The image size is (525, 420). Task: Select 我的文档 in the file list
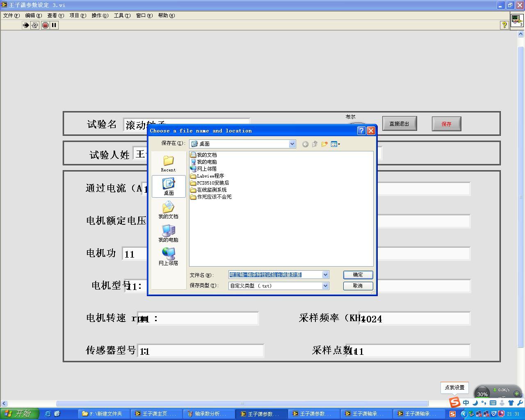tap(203, 155)
